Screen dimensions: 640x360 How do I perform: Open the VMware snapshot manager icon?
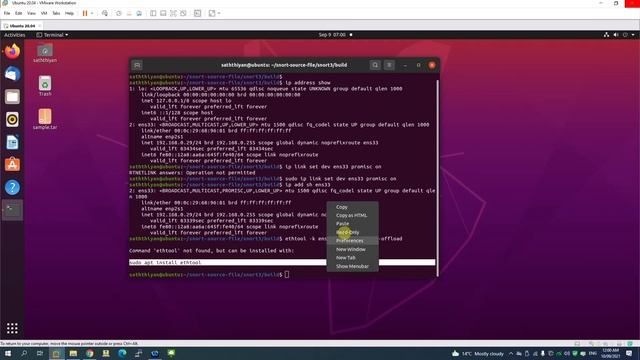click(139, 13)
